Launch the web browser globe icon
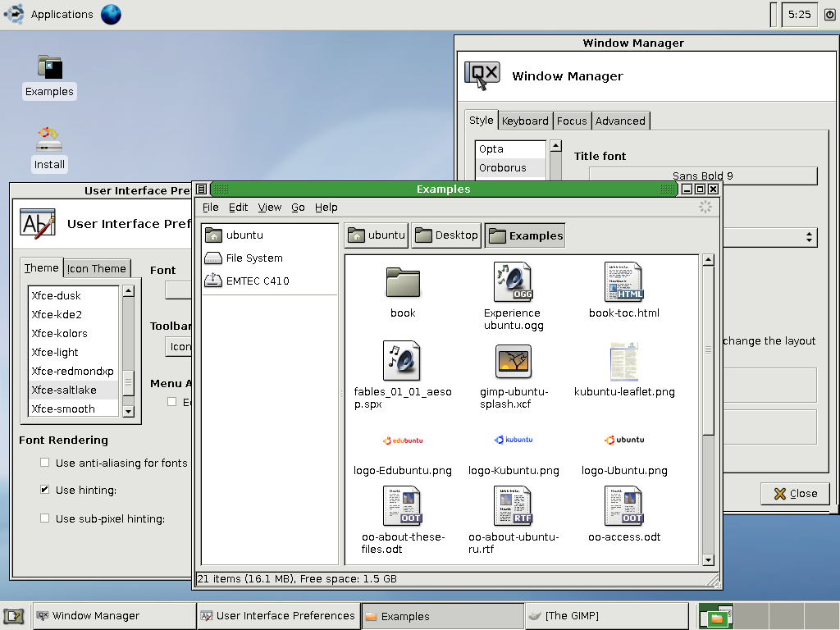The image size is (840, 630). coord(111,15)
